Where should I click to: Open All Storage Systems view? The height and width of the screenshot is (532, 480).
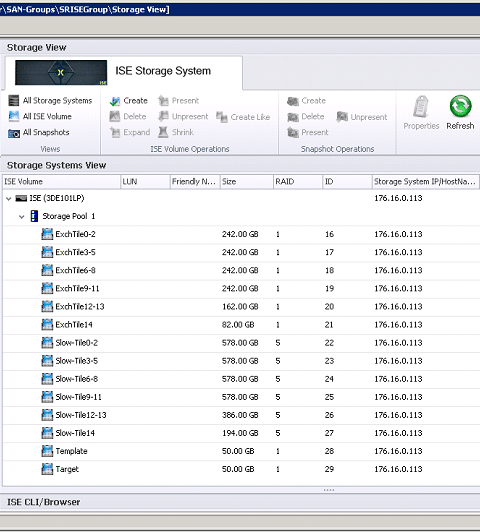click(x=50, y=100)
